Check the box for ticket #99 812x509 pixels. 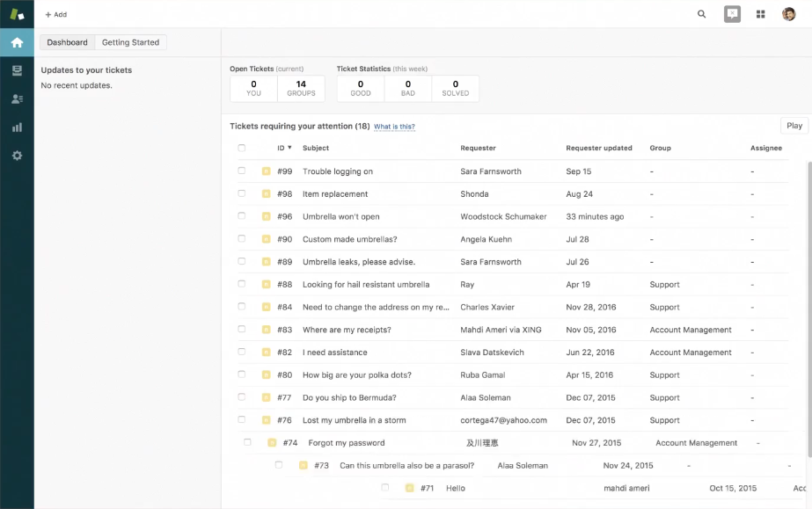click(242, 171)
